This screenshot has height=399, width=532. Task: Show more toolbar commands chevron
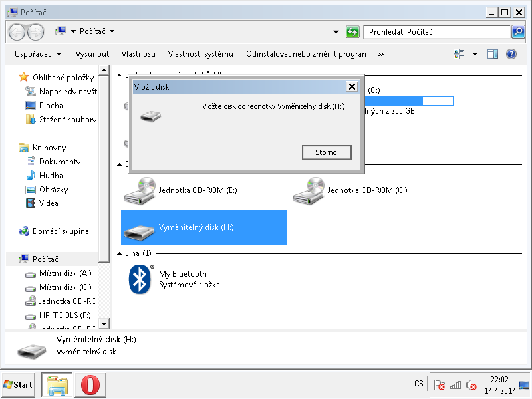click(x=380, y=54)
